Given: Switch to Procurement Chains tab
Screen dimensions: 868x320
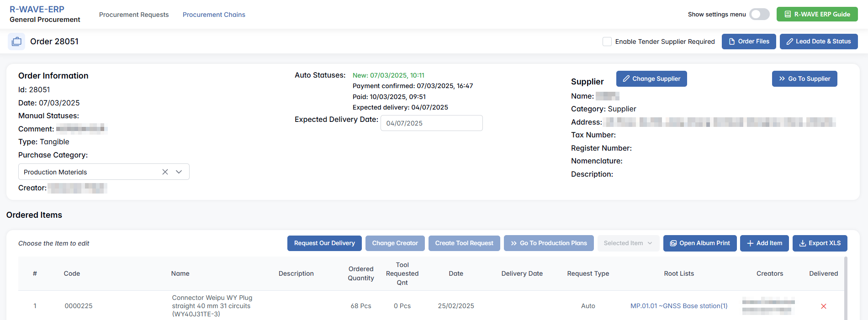Looking at the screenshot, I should coord(214,15).
